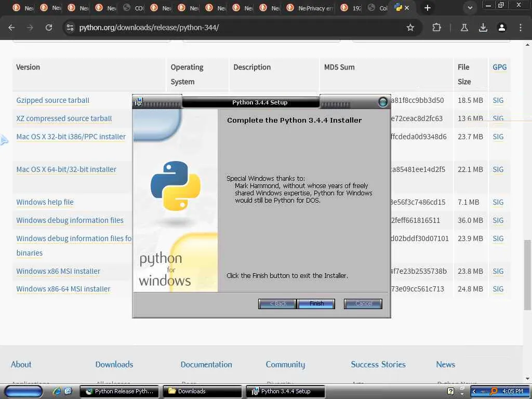
Task: Open the Downloads footer link
Action: 114,364
